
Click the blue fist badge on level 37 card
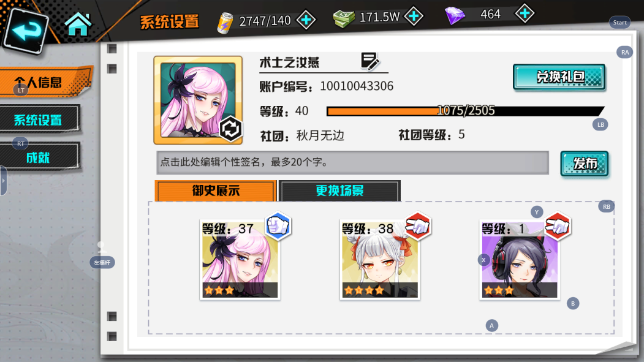[x=278, y=226]
